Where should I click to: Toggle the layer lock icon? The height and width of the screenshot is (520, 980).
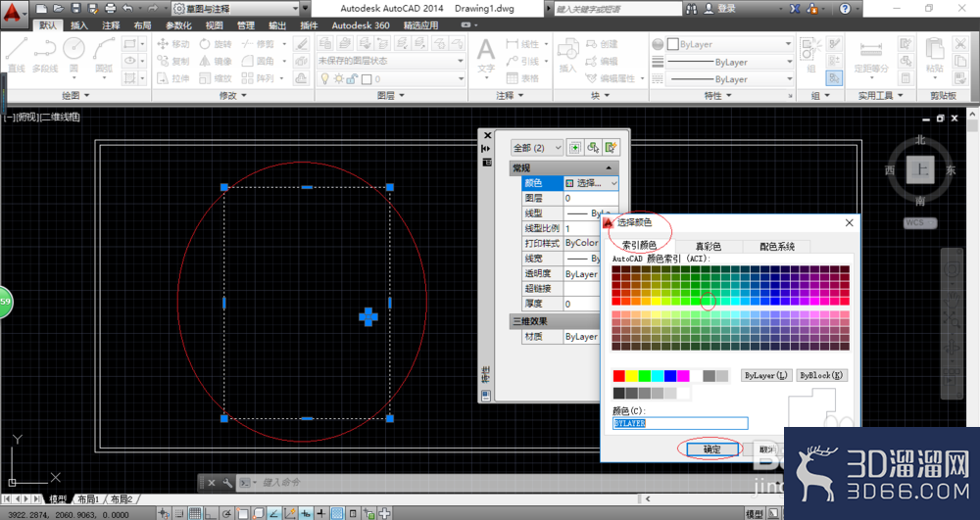coord(353,78)
